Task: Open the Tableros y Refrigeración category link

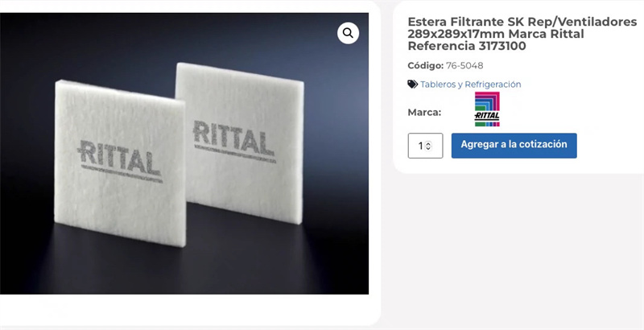Action: tap(471, 85)
